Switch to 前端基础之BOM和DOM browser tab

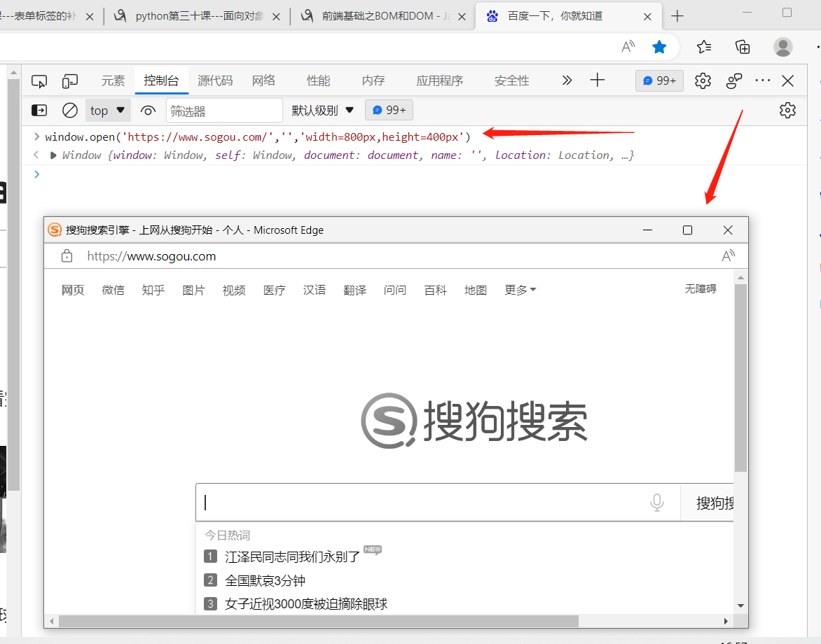pos(385,16)
